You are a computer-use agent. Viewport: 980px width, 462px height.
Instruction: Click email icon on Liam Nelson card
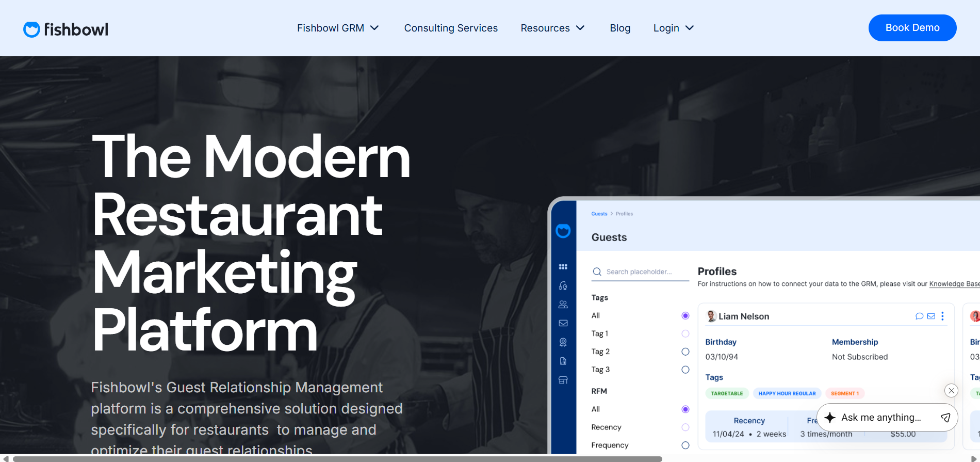coord(931,316)
